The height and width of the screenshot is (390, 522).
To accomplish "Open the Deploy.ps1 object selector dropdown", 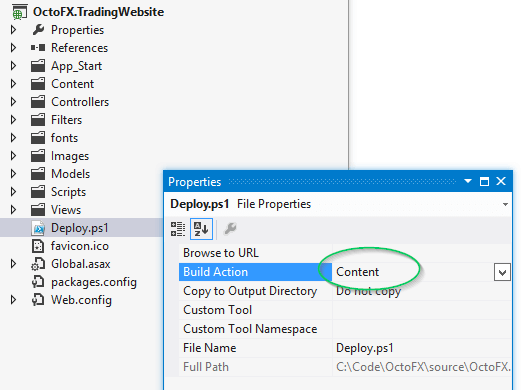I will click(x=505, y=204).
